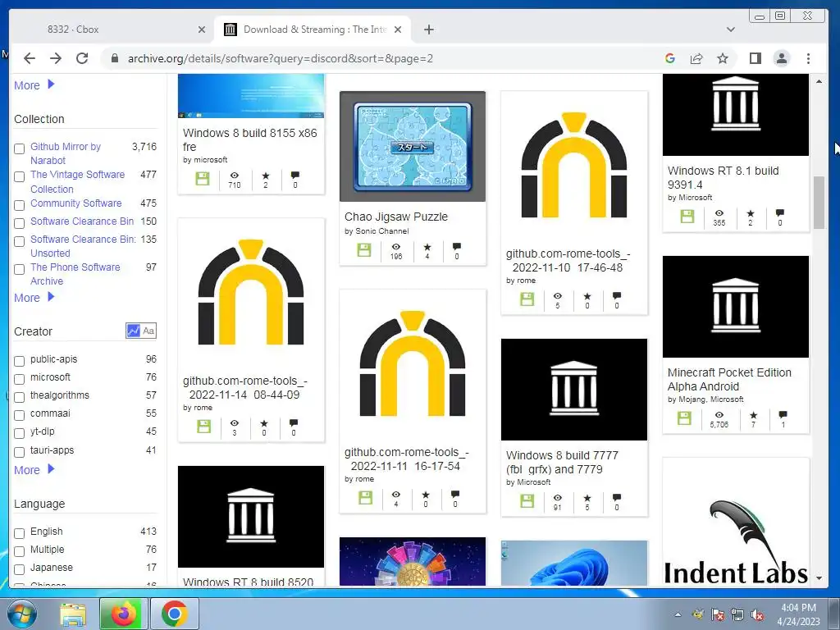Viewport: 840px width, 630px height.
Task: Check the yt-dlp creator filter
Action: 20,433
